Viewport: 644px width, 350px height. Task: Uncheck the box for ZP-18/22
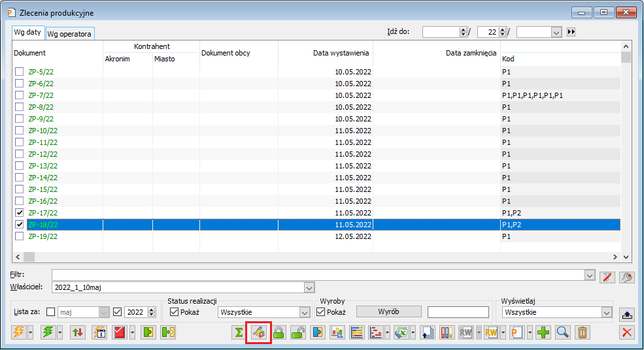click(x=20, y=225)
